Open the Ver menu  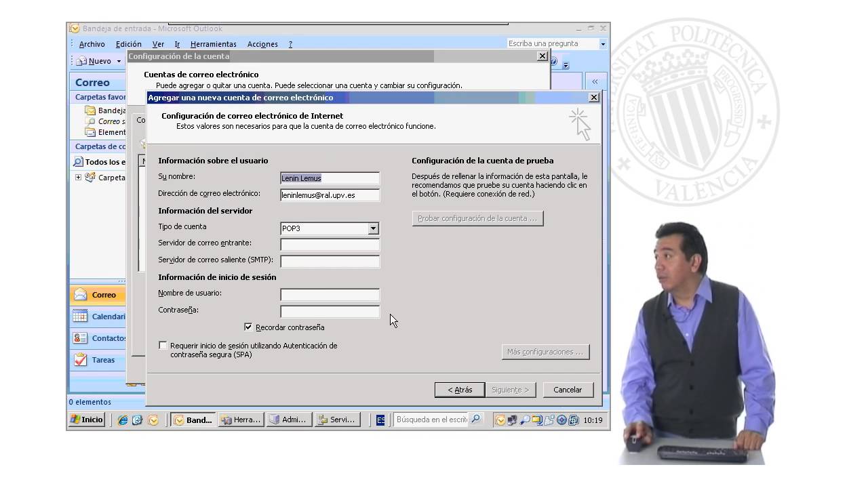point(158,44)
